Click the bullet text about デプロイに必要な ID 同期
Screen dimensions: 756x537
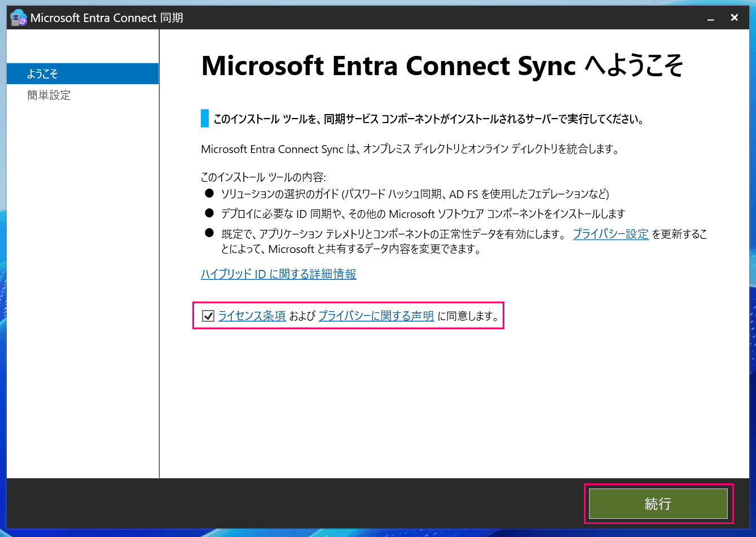(423, 214)
